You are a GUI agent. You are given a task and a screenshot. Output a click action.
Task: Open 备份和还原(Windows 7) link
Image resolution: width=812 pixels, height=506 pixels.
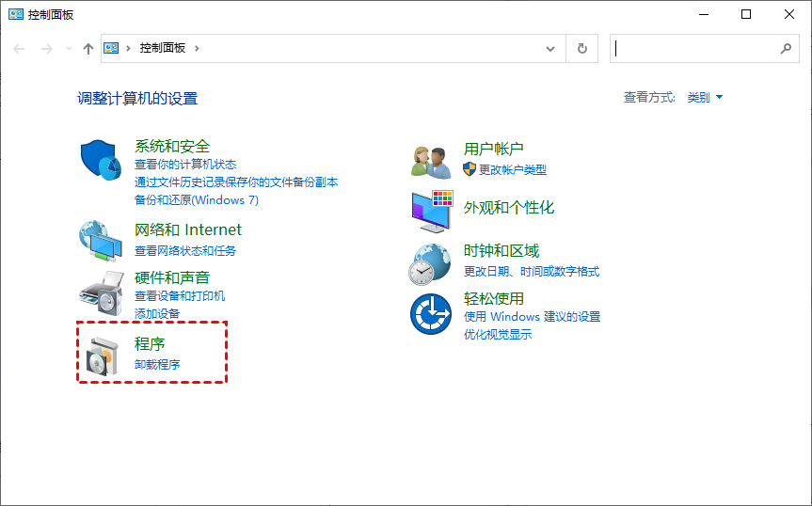click(197, 200)
